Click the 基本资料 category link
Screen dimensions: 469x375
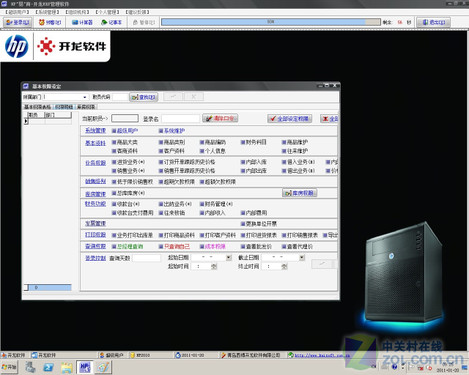pos(95,143)
